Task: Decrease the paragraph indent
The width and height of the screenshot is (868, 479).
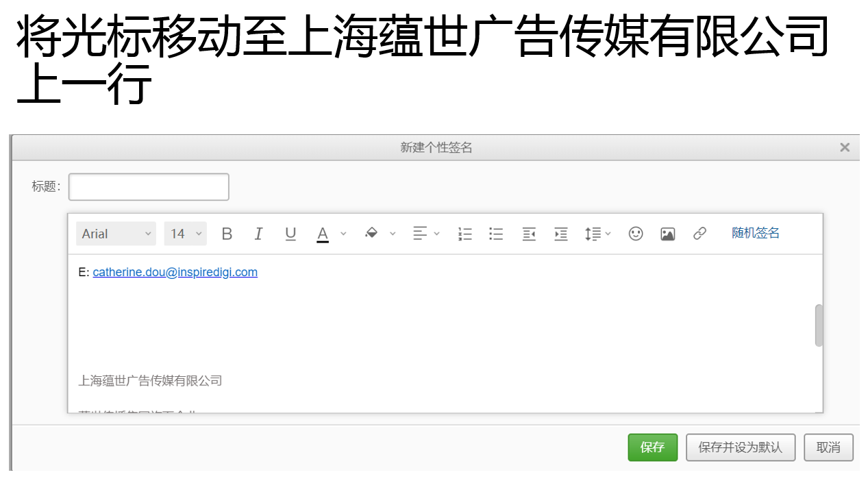Action: tap(529, 234)
